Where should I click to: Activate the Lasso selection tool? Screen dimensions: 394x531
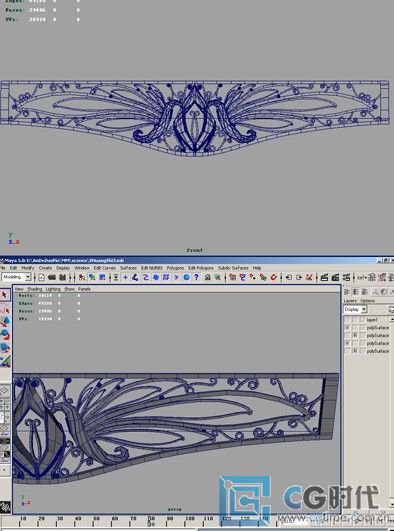point(4,310)
